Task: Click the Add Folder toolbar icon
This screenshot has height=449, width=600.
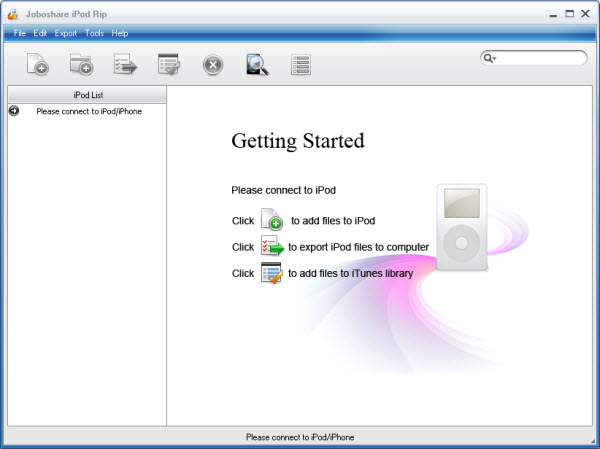Action: pyautogui.click(x=81, y=65)
